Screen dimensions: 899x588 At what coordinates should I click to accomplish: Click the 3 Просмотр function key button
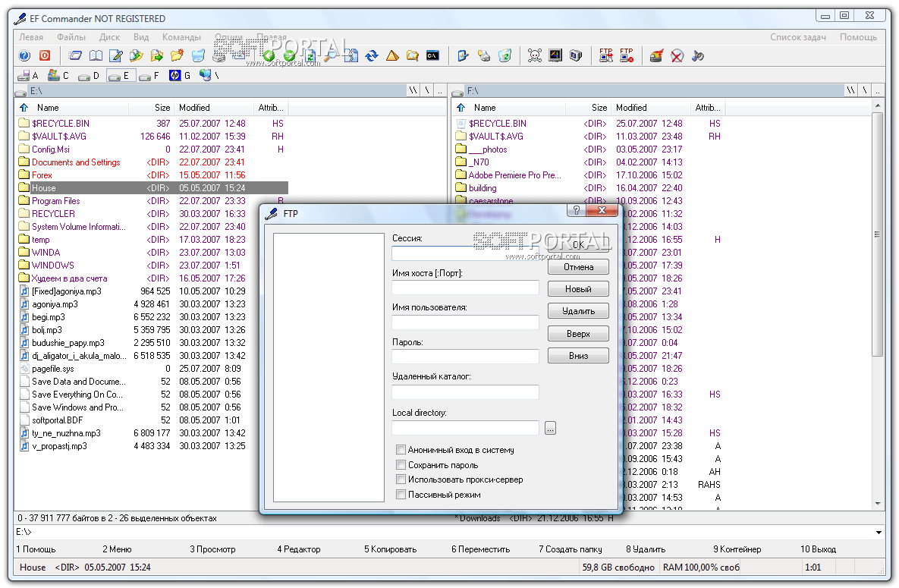[212, 549]
